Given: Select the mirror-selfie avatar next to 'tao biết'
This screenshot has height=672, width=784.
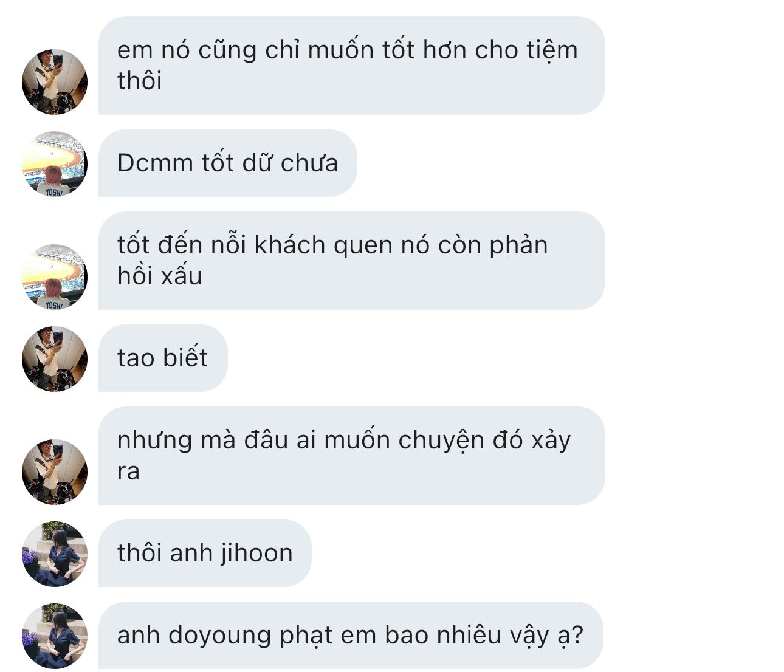Looking at the screenshot, I should (x=55, y=359).
